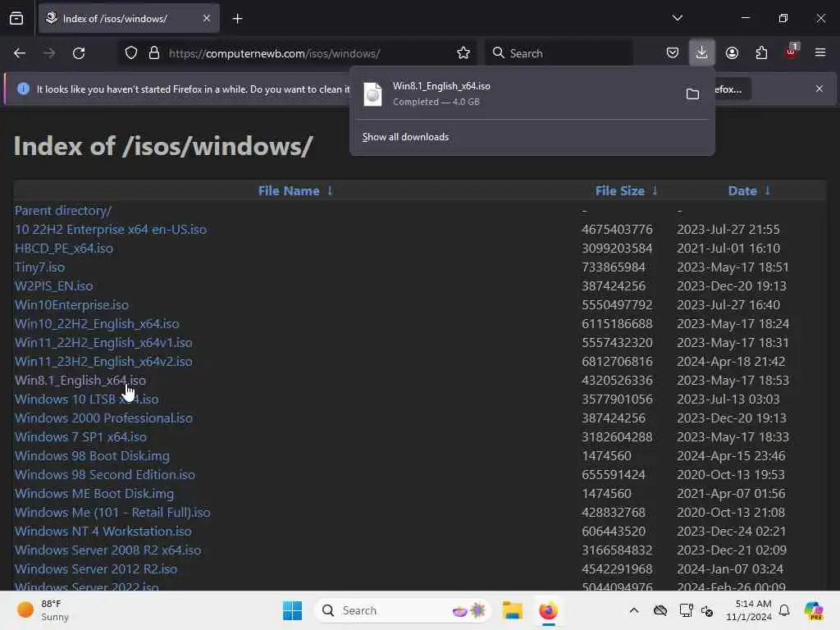Toggle File Name sort direction arrow
The image size is (840, 630).
coord(330,190)
